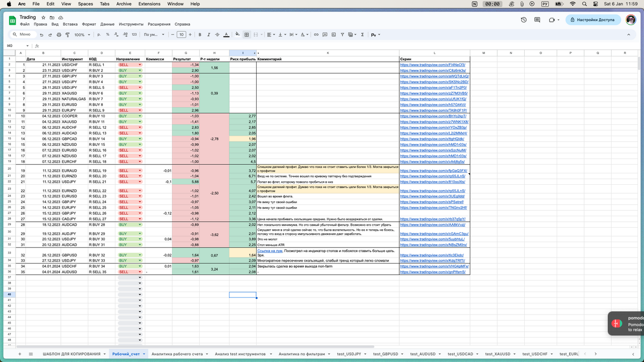Image resolution: width=644 pixels, height=362 pixels.
Task: Open the all sheets list icon
Action: click(30, 354)
